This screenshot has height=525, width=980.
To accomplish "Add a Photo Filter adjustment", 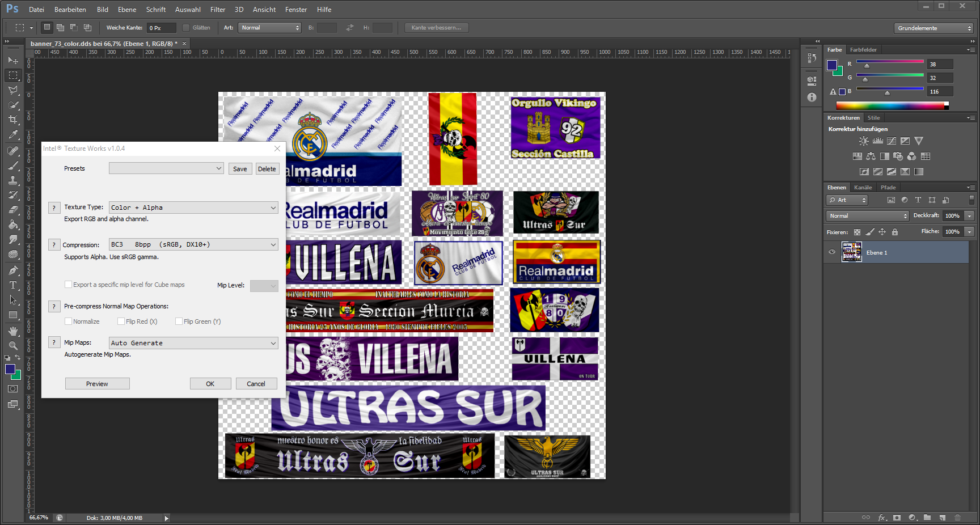I will pos(898,156).
